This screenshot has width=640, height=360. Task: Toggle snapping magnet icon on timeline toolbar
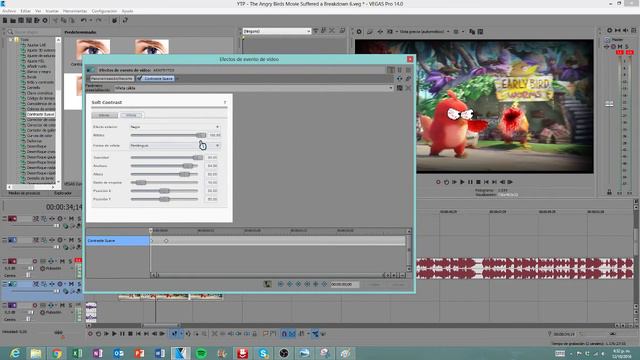(x=284, y=333)
